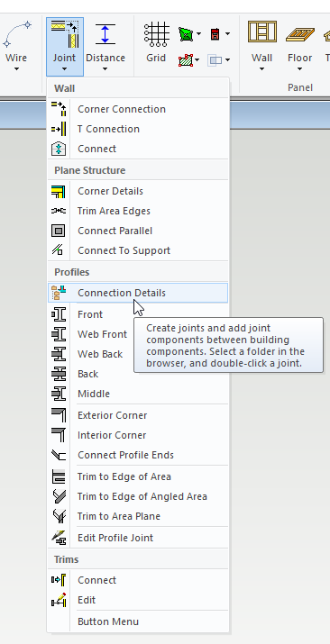This screenshot has height=644, width=330.
Task: Click the Edit Profile Joint icon
Action: [x=59, y=538]
